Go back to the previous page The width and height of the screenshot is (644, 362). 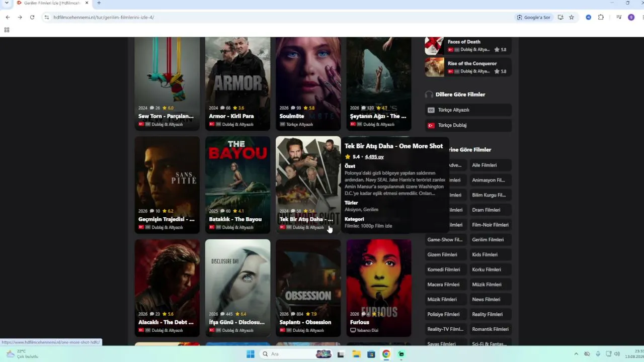click(8, 17)
